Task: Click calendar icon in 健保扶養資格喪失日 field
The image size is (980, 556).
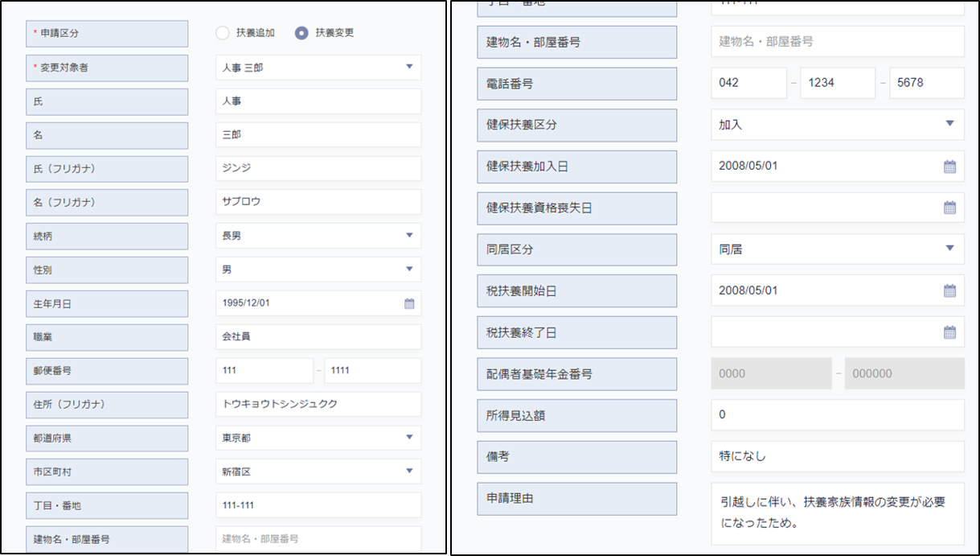Action: click(949, 208)
